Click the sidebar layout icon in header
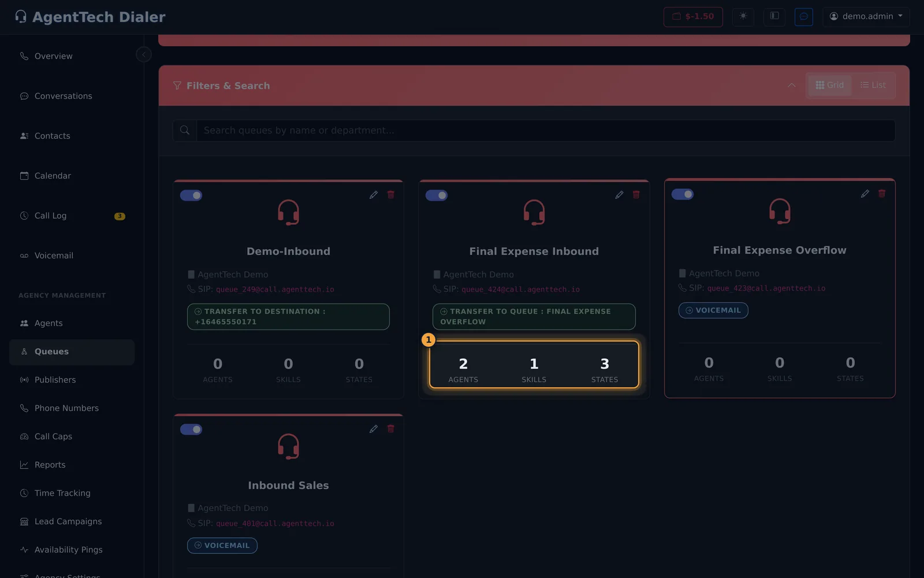 [x=774, y=16]
